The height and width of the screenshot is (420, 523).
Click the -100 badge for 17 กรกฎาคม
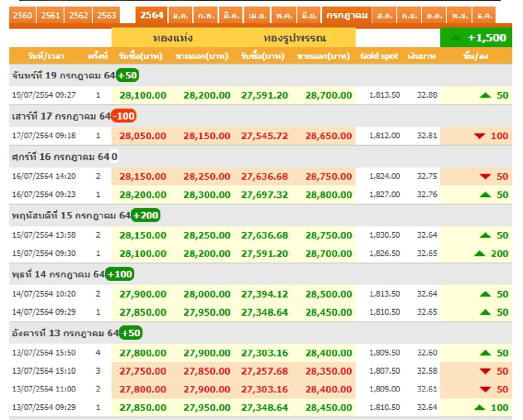click(123, 116)
